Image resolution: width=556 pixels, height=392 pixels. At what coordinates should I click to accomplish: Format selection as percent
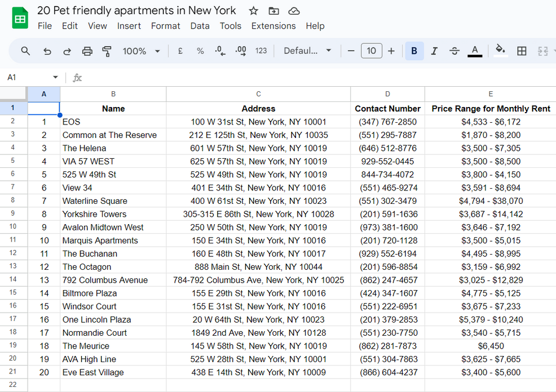point(200,51)
